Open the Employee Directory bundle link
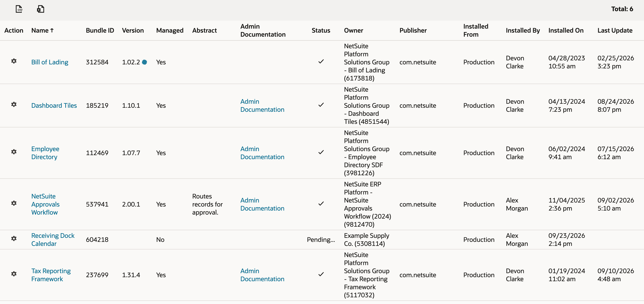The width and height of the screenshot is (644, 304). pyautogui.click(x=45, y=153)
